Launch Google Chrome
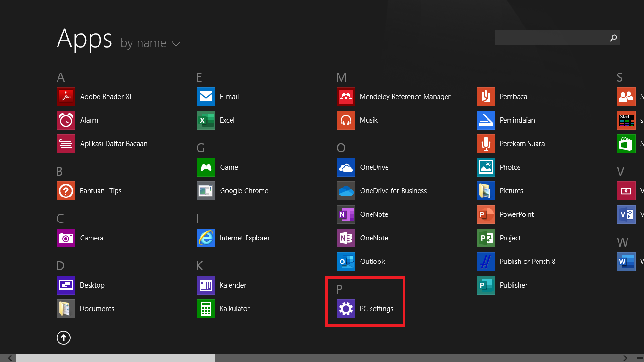 click(232, 191)
